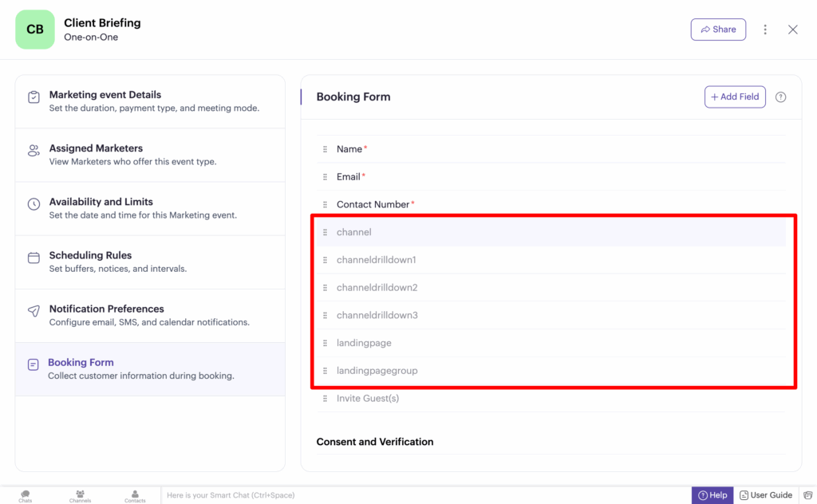
Task: Open Channels from the bottom bar
Action: click(x=80, y=496)
